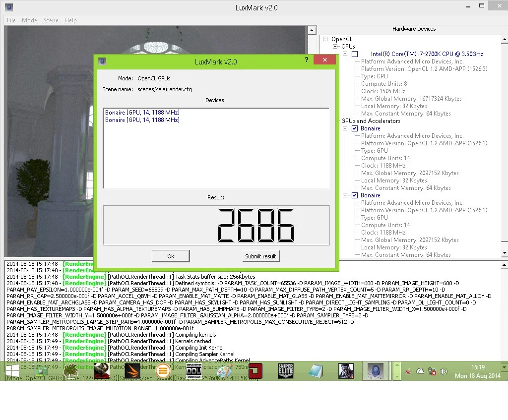This screenshot has height=420, width=508.
Task: Click the 'scenes/sala/render.cfg' scene name text
Action: point(165,89)
